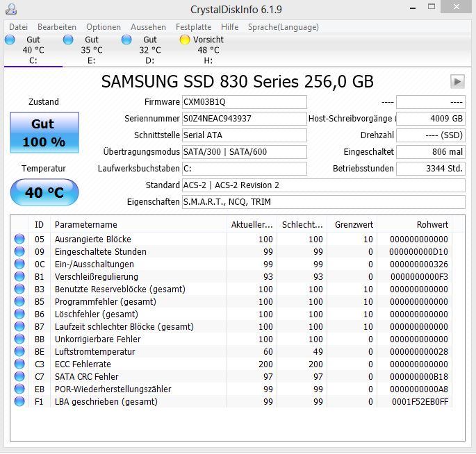Click the 40 °C temperature button
Viewport: 476px width, 454px height.
pos(44,192)
